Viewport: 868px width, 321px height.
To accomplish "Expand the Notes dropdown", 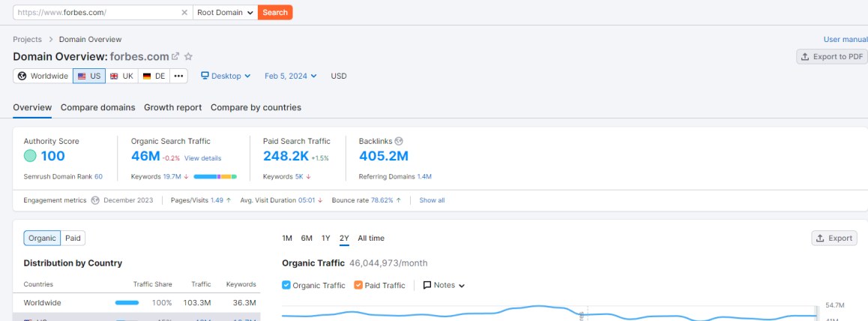I will [444, 285].
